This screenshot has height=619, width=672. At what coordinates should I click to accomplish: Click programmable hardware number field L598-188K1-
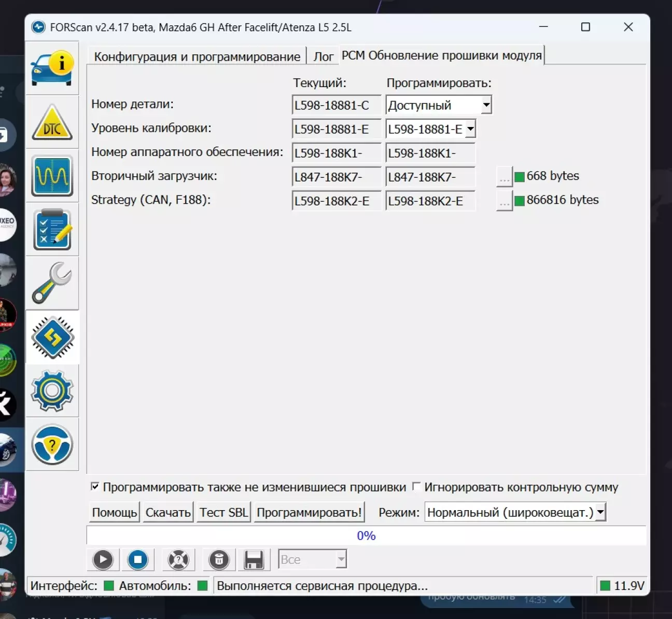(430, 153)
